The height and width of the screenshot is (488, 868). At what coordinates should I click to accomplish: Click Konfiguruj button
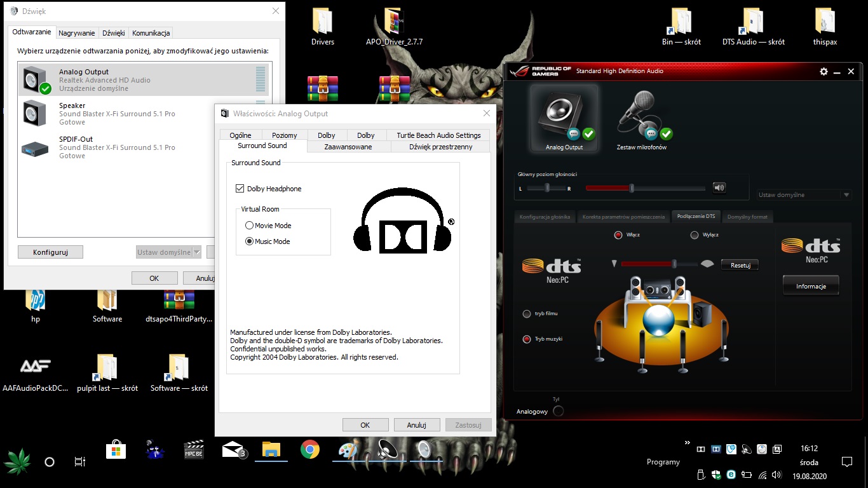coord(51,252)
